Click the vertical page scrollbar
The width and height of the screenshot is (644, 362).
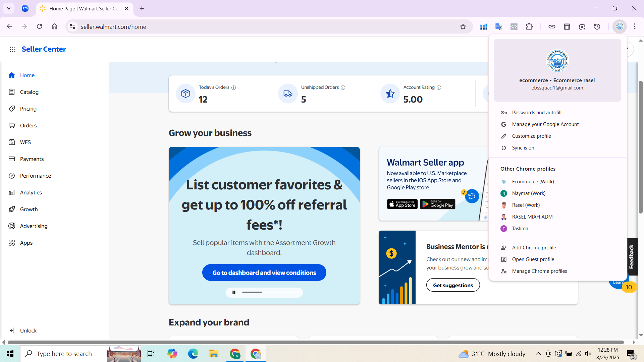coord(641,147)
